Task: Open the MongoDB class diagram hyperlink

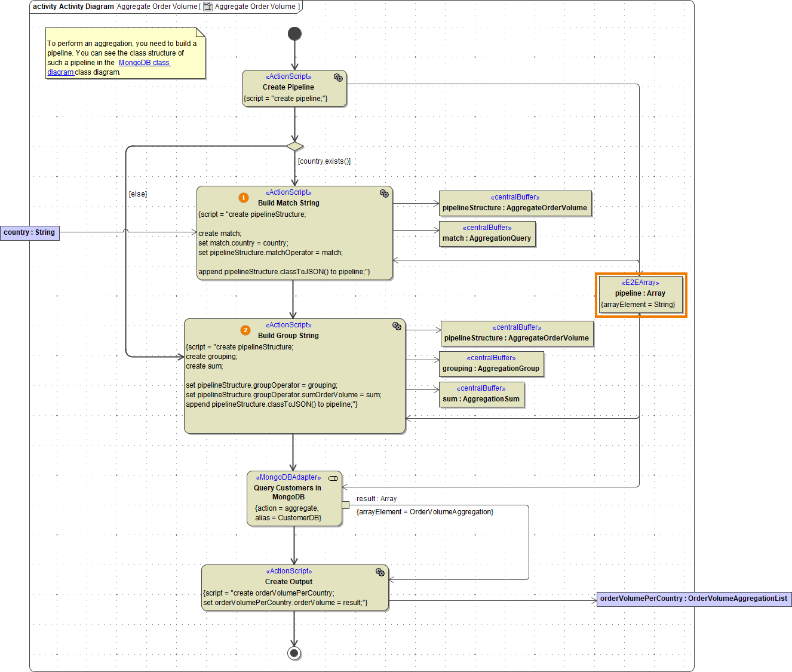Action: point(145,62)
